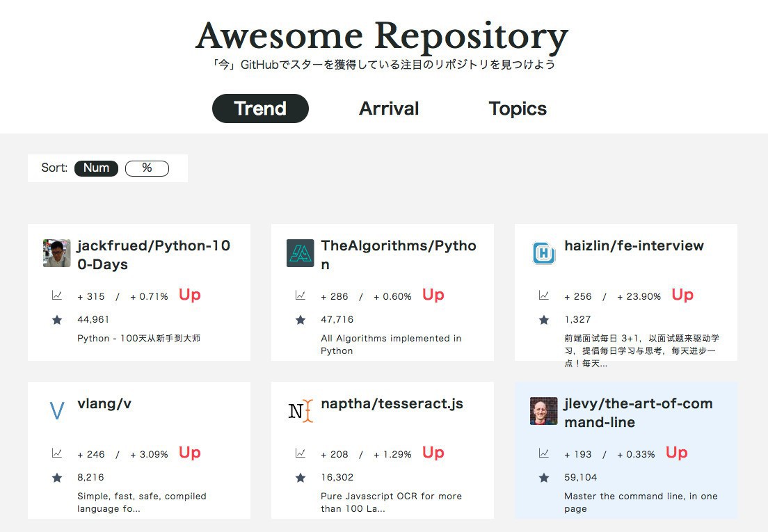Click the haizlin blue H logo
Viewport: 768px width, 532px height.
coord(543,253)
